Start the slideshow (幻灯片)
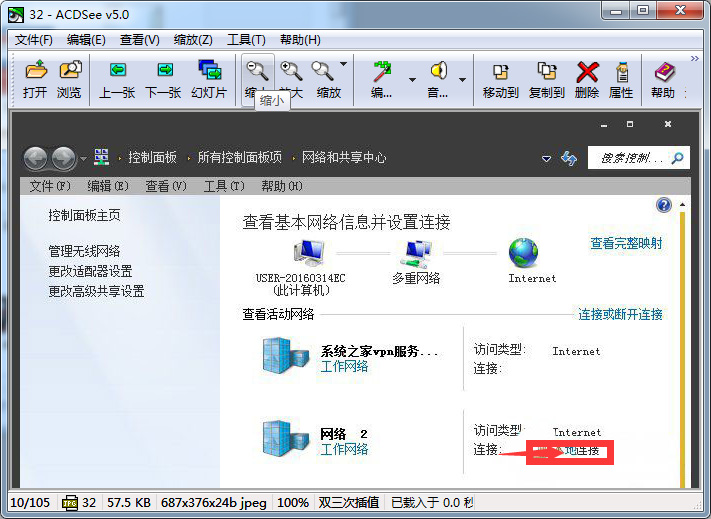The height and width of the screenshot is (519, 711). click(209, 70)
